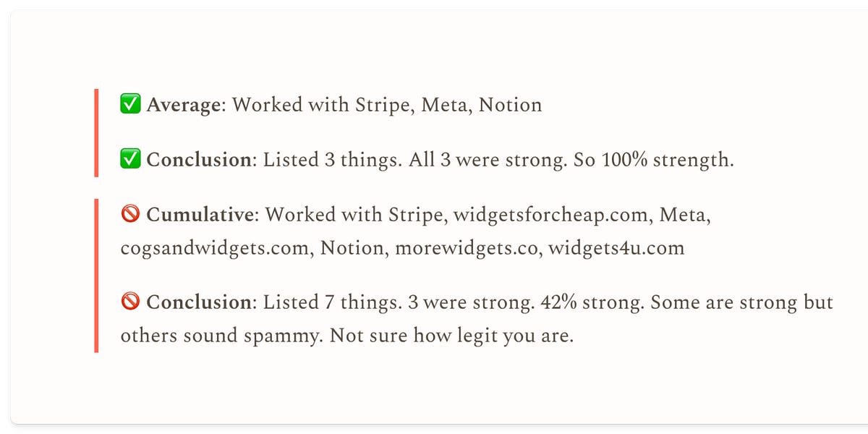
Task: Click the bold Conclusion label under Cumulative
Action: point(198,302)
